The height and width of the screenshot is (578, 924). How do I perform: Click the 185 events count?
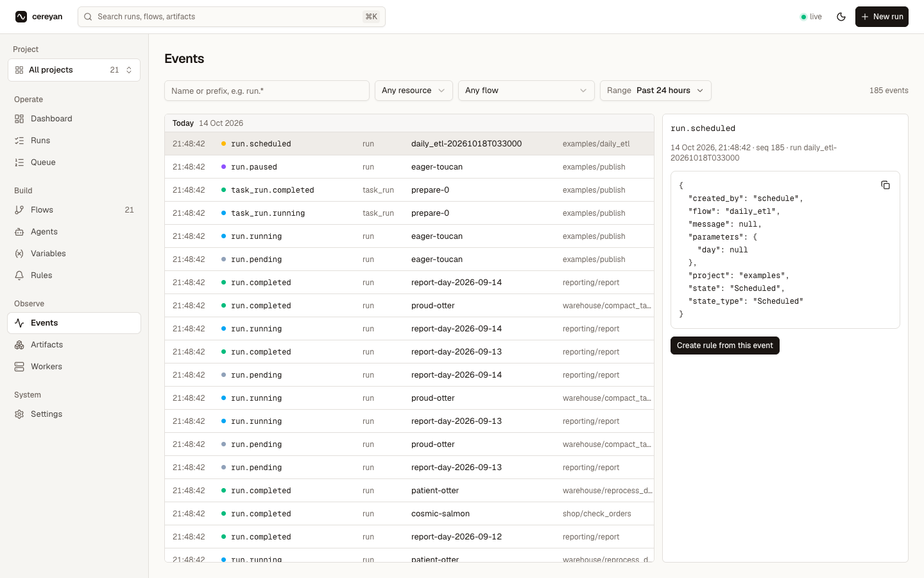(889, 91)
